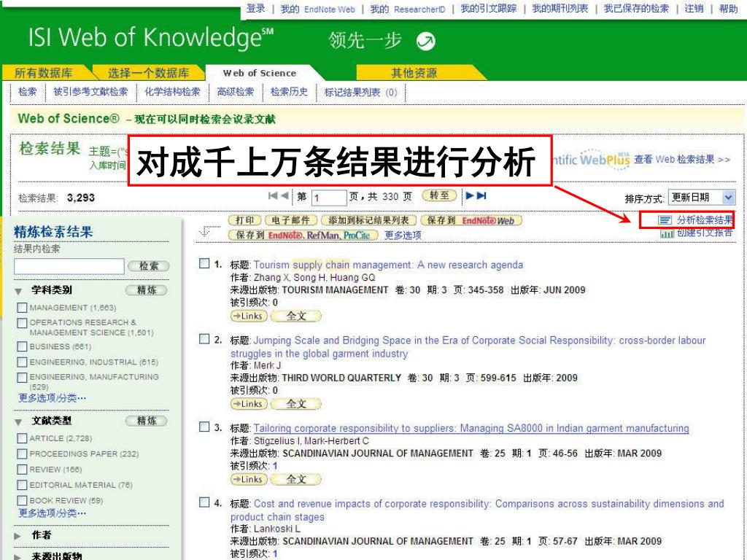The image size is (747, 560).
Task: Click 检索 button in 结果内检索
Action: [x=149, y=266]
